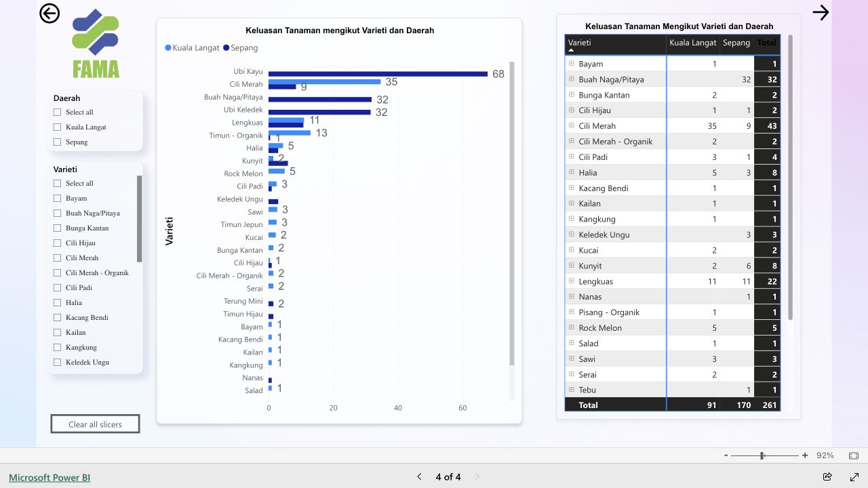Click the table's vertical scrollbar
868x488 pixels.
(790, 177)
